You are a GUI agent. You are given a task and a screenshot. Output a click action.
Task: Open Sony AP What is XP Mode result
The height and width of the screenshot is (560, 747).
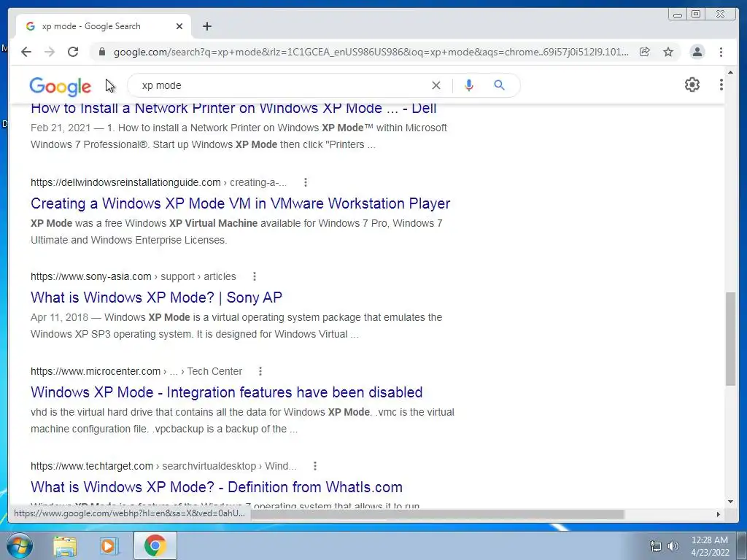(x=156, y=297)
